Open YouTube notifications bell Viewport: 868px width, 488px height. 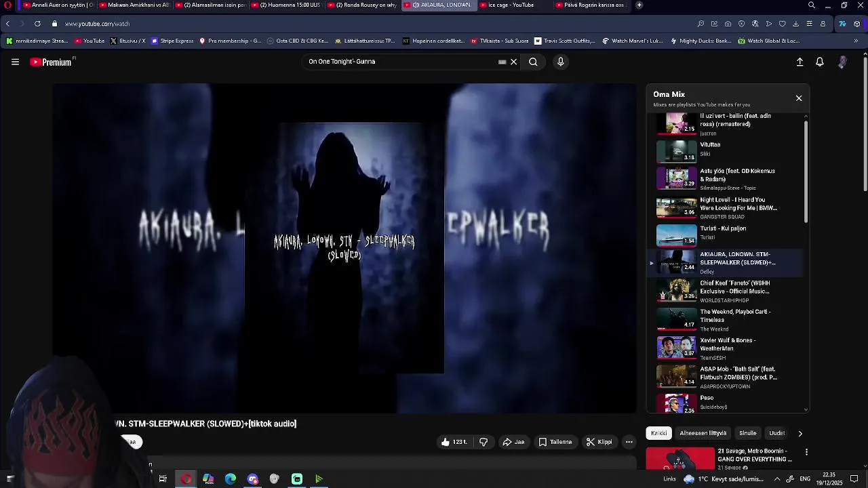[820, 62]
